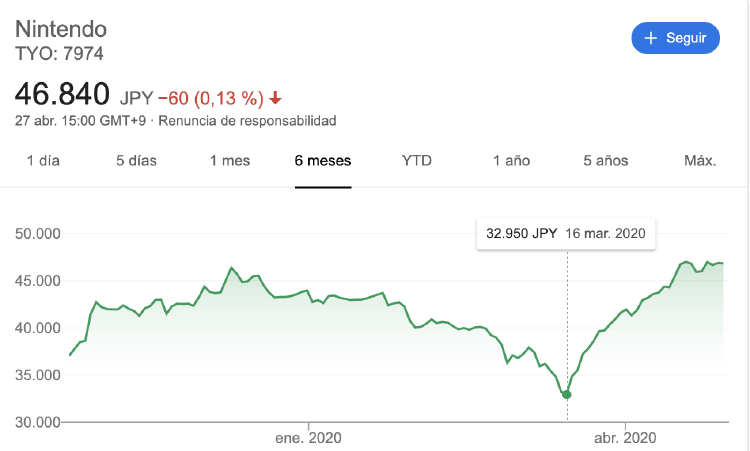
Task: Click the 32.950 JPY chart tooltip
Action: [566, 233]
